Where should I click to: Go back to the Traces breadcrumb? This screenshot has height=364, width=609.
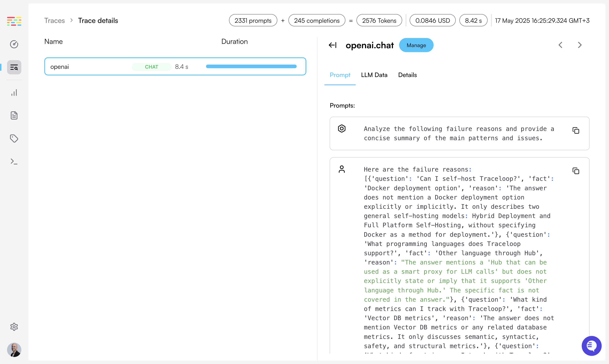pos(54,21)
